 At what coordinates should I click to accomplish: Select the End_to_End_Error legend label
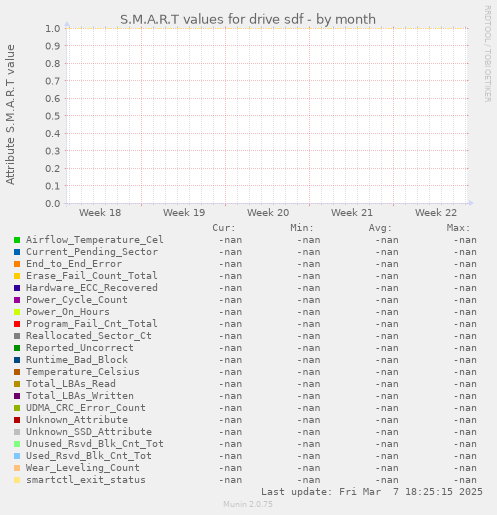click(74, 264)
